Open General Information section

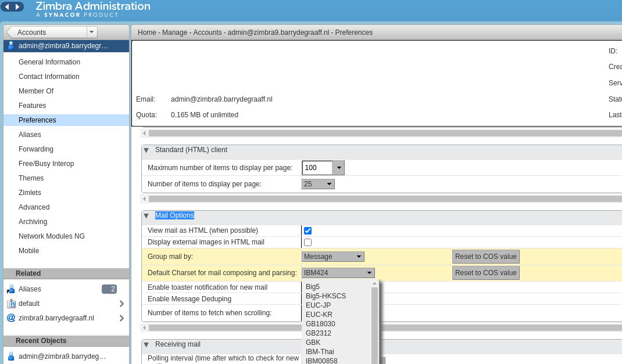[x=49, y=62]
